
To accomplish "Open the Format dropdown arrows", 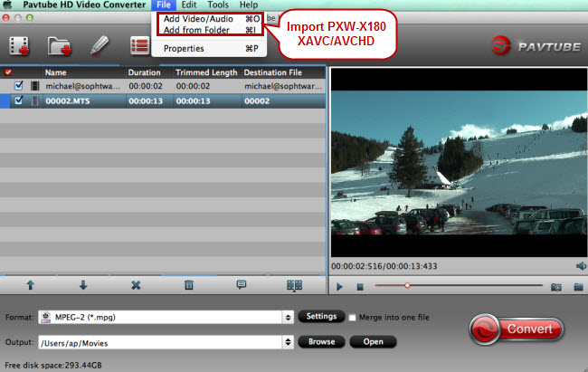I will point(288,317).
